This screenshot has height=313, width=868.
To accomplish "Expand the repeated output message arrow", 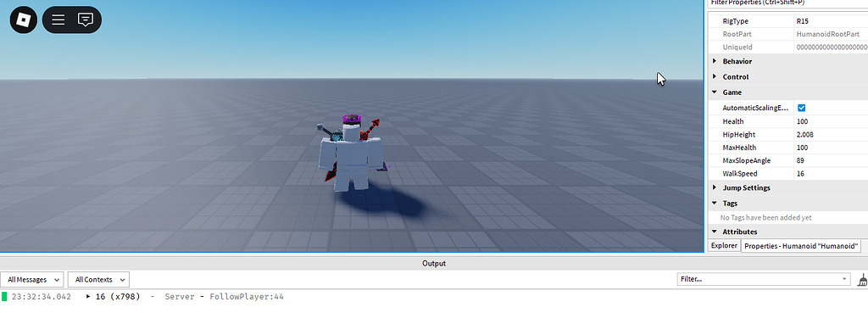I will [88, 297].
